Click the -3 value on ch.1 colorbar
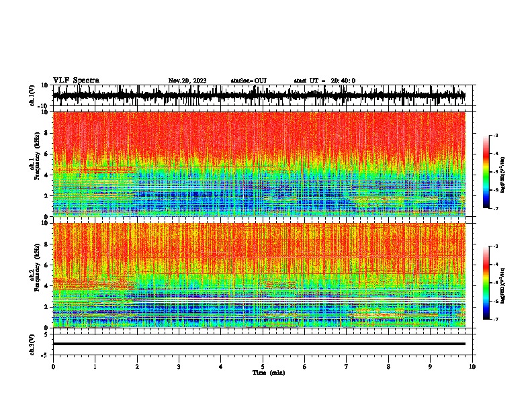 pyautogui.click(x=495, y=136)
